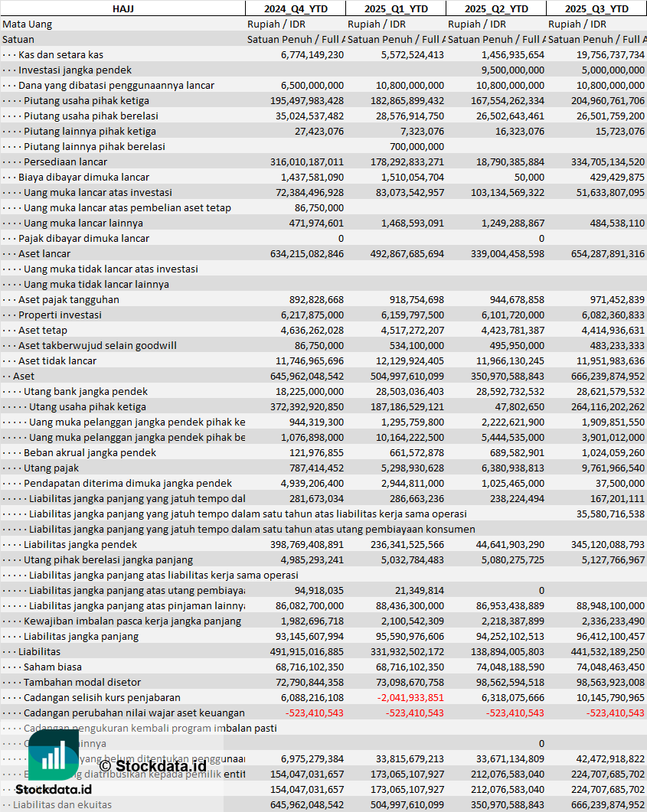Click the Kas dan setara kas row label
This screenshot has width=647, height=812.
coord(60,54)
